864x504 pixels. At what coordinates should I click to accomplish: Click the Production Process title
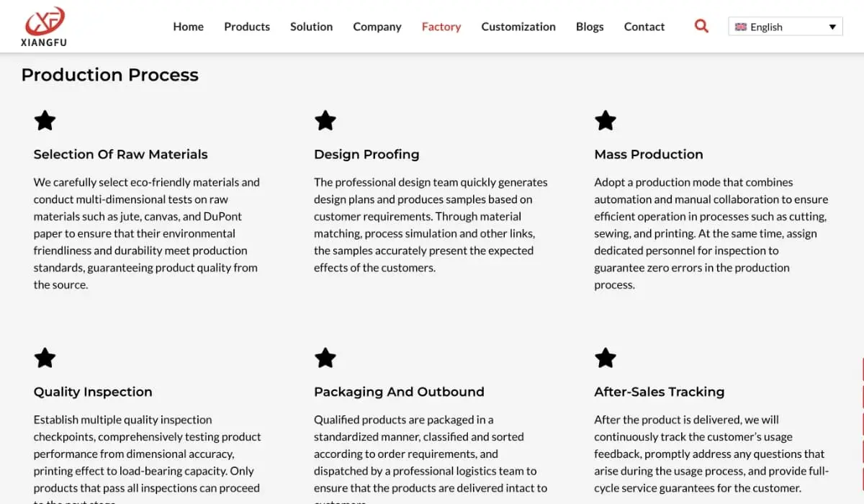[109, 75]
